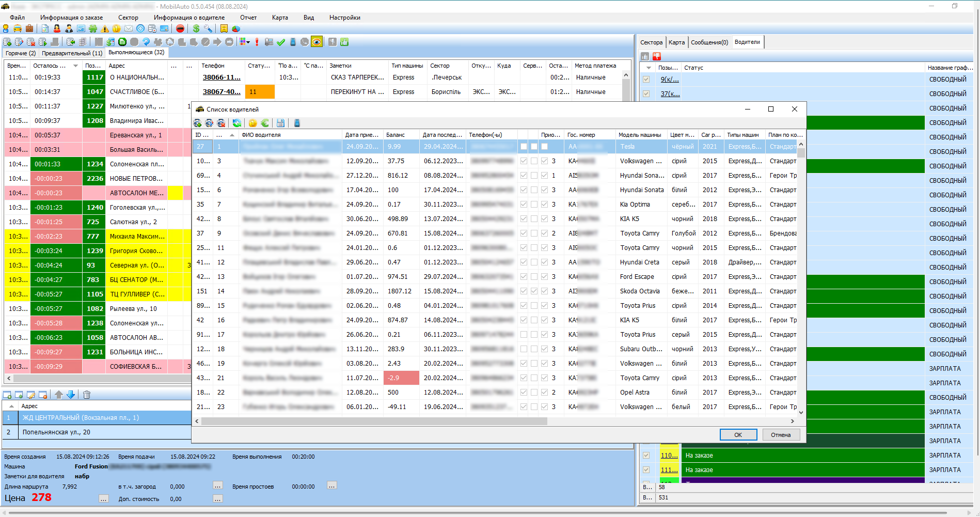Open the colored grid dropdown in orders toolbar

click(x=245, y=42)
